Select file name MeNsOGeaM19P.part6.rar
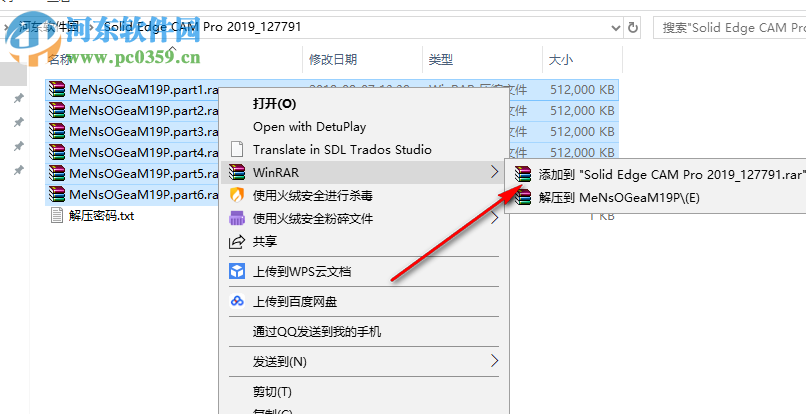This screenshot has height=414, width=806. point(144,195)
